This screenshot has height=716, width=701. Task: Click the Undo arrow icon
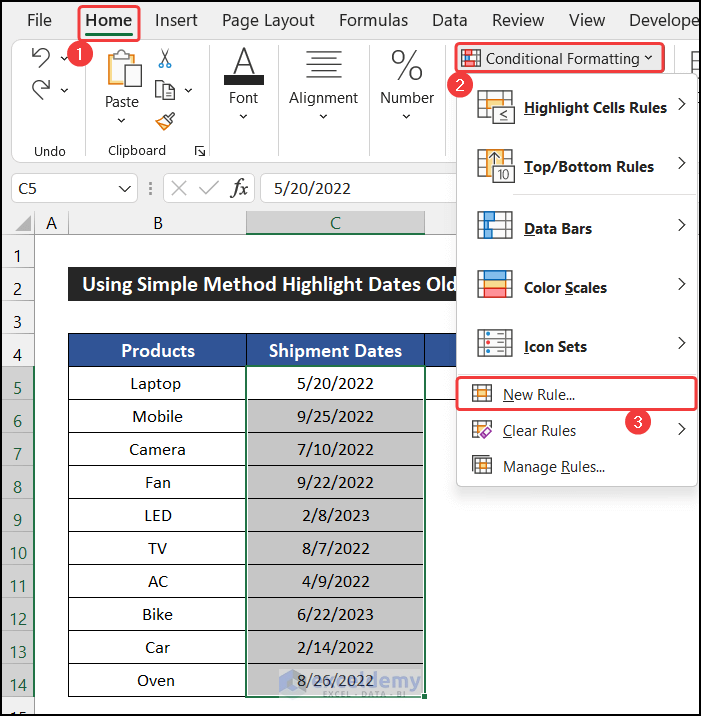40,58
